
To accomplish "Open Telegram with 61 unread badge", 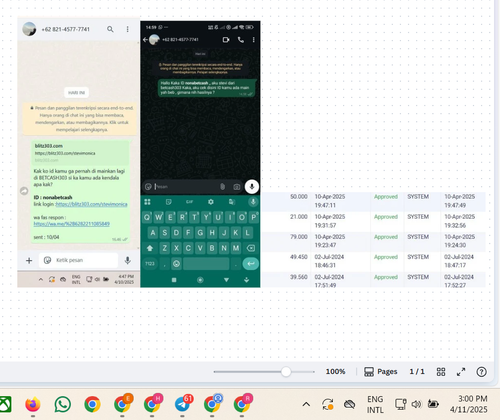I will point(183,403).
